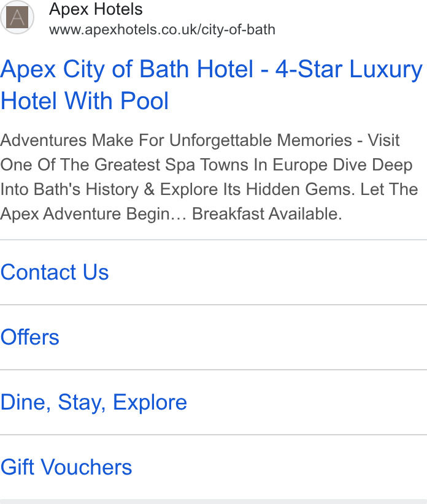Click 'Adventures Make For Unforgettable Memories' text
The width and height of the screenshot is (427, 504).
[x=176, y=140]
